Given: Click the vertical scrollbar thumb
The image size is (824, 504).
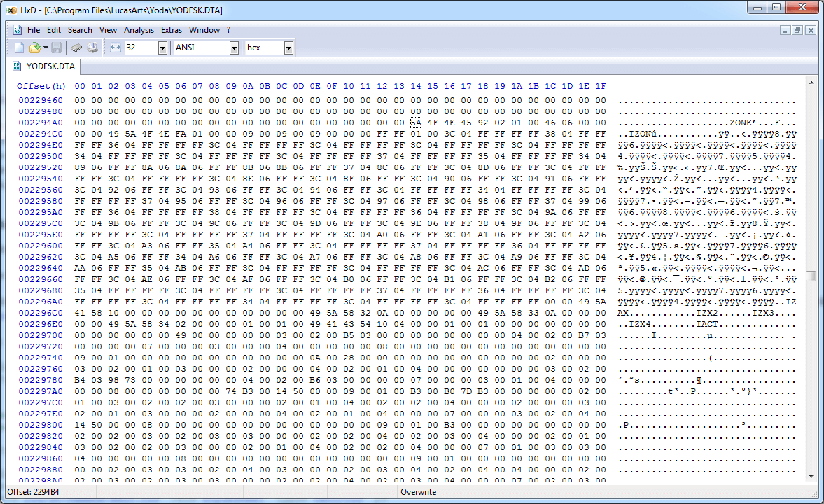Looking at the screenshot, I should coord(811,276).
